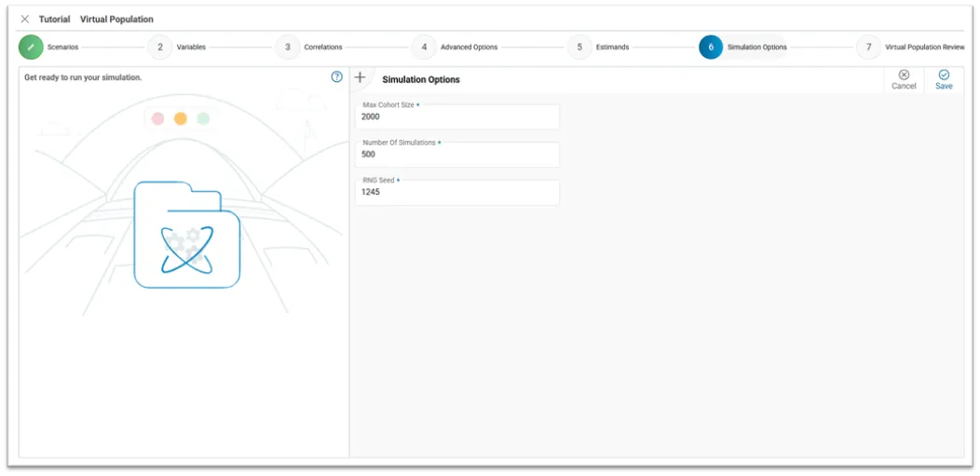Image resolution: width=980 pixels, height=476 pixels.
Task: Click the active step 6 circle
Action: (711, 47)
